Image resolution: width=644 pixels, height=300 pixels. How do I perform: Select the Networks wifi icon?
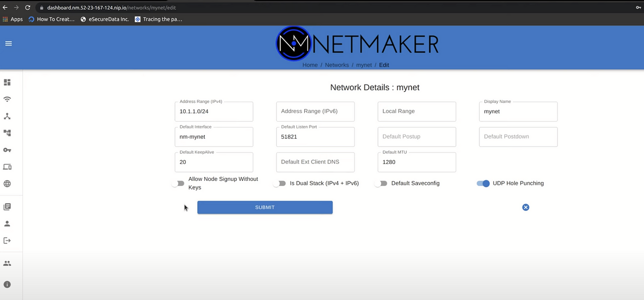point(7,99)
